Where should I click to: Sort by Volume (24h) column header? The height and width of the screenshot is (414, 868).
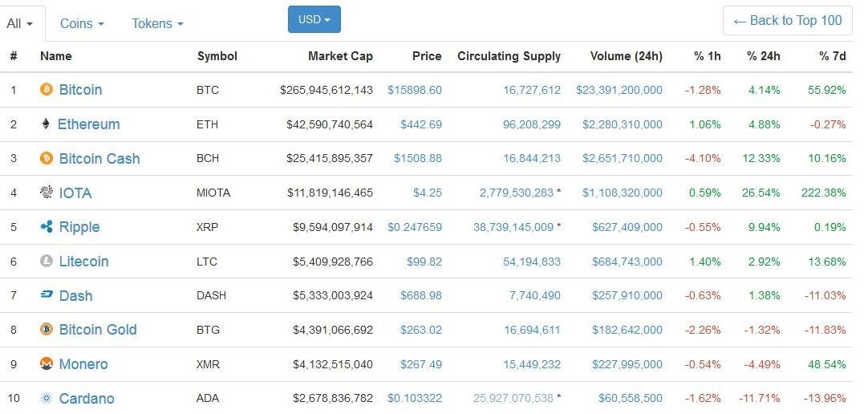pos(626,56)
